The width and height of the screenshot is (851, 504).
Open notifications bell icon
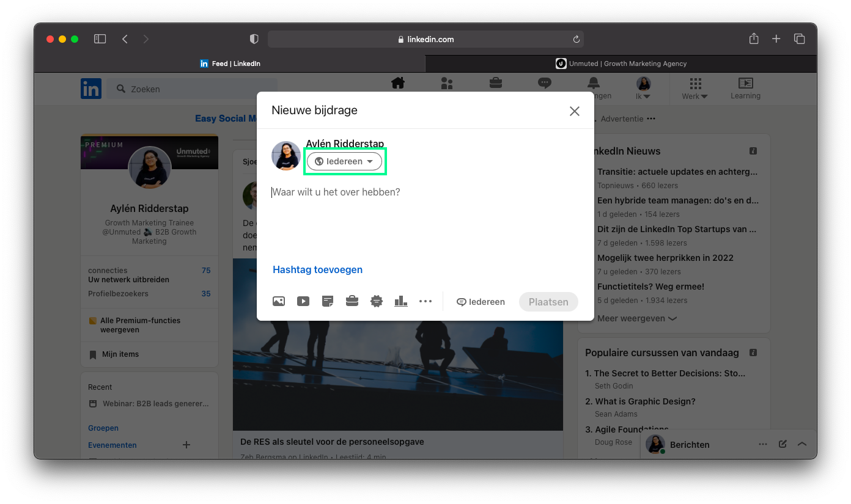pyautogui.click(x=594, y=84)
